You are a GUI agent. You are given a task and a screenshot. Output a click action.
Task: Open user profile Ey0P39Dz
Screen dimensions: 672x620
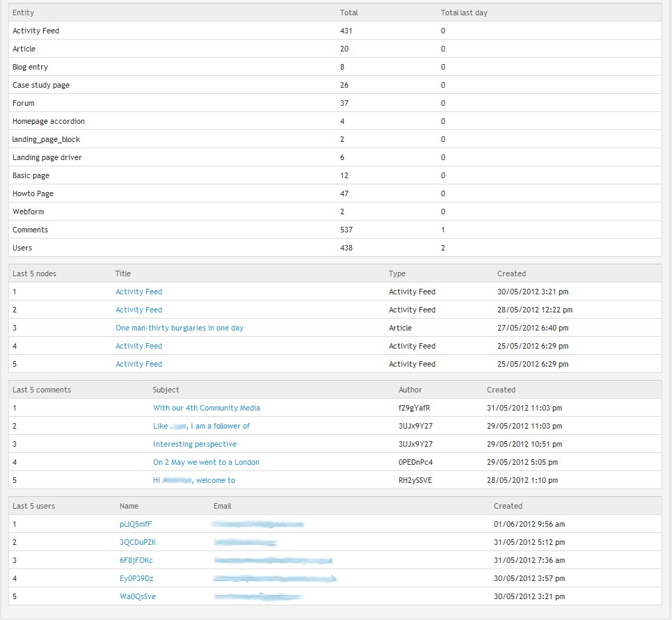[136, 578]
